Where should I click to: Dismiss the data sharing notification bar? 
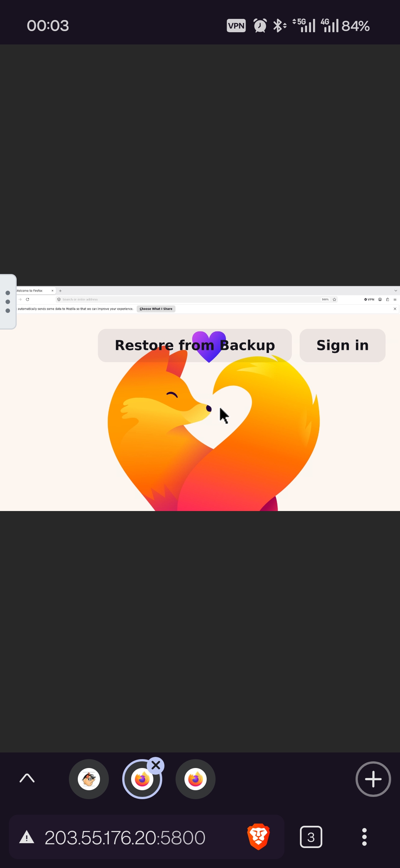pyautogui.click(x=395, y=309)
